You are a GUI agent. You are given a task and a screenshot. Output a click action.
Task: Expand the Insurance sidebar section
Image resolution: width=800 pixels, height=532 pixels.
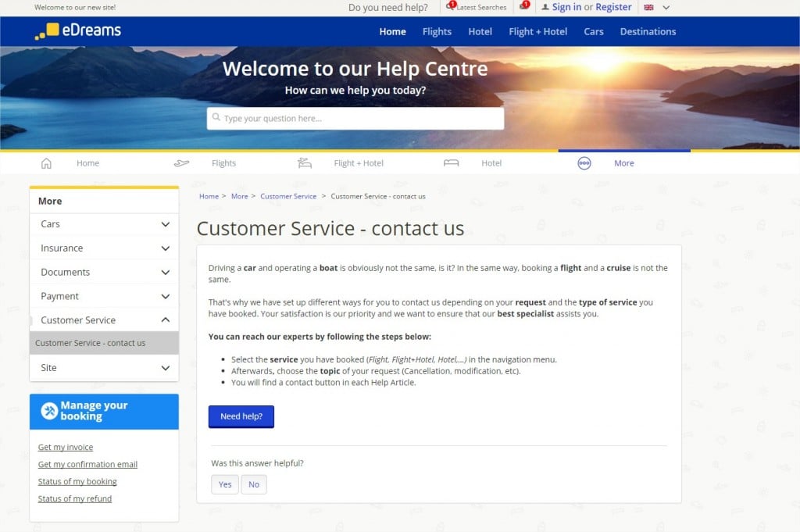(165, 248)
